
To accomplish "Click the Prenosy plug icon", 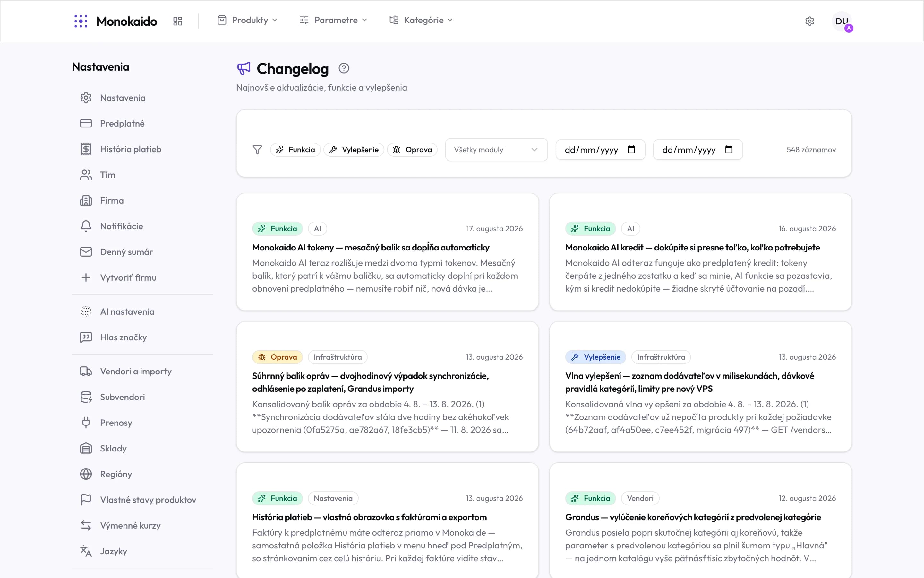I will click(86, 423).
